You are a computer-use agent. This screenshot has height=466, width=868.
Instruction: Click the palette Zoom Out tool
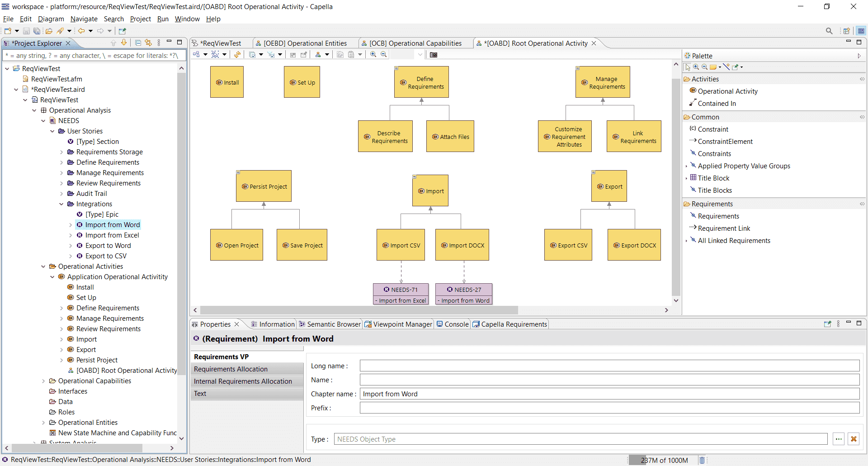tap(704, 67)
